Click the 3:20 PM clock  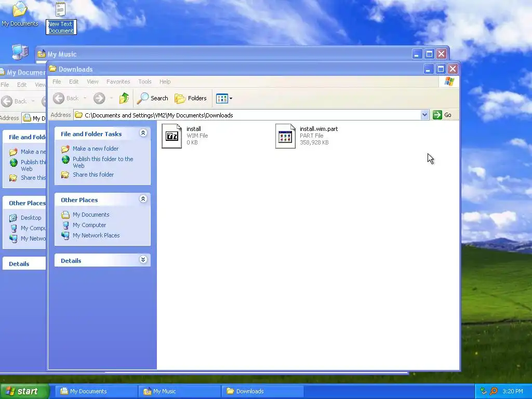click(x=513, y=391)
